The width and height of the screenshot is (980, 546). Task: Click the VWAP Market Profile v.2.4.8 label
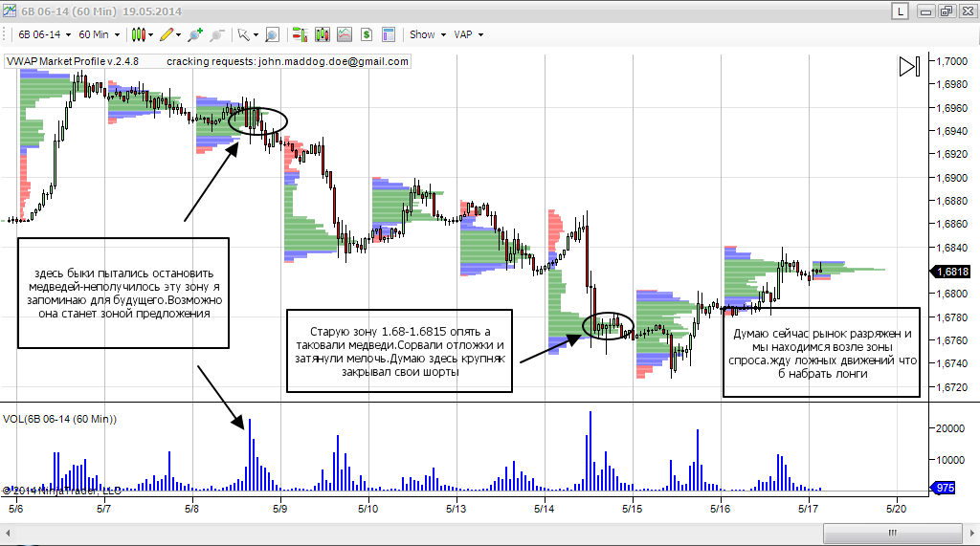coord(73,61)
